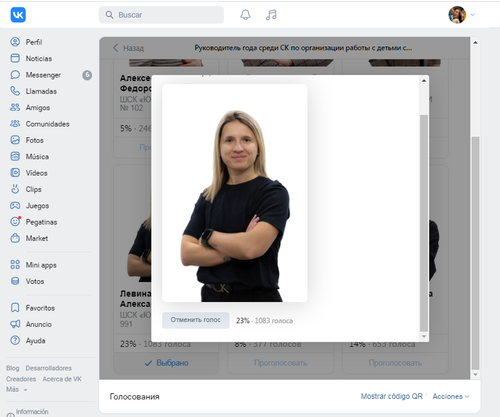
Task: Click the Noticias sidebar icon
Action: point(15,58)
